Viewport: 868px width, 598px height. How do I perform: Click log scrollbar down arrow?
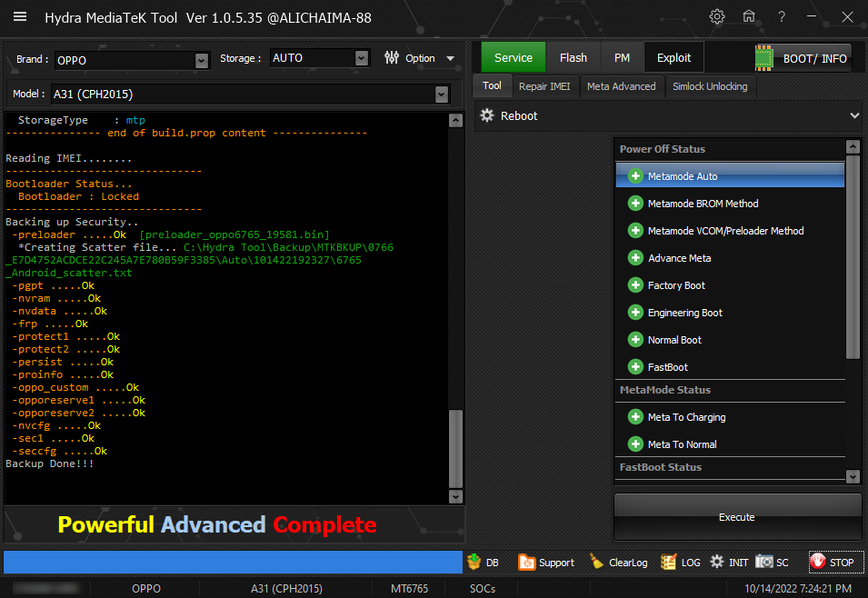(x=455, y=496)
